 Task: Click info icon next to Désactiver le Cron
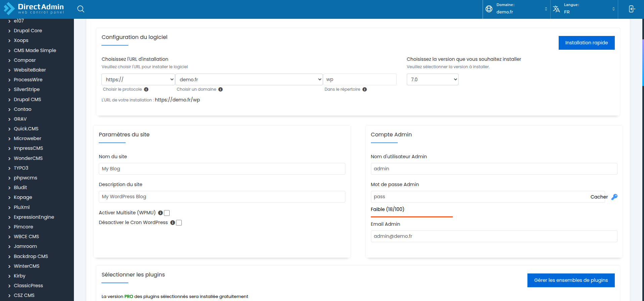point(172,223)
